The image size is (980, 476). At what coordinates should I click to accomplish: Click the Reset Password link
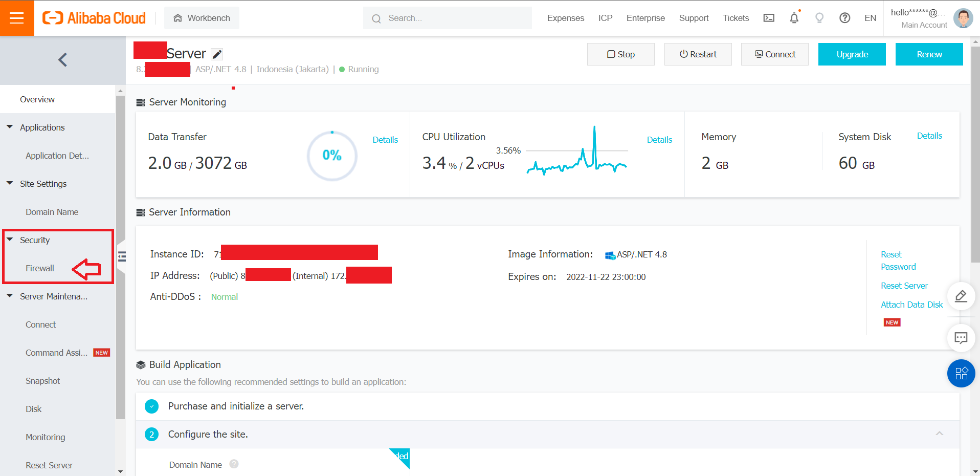(898, 261)
